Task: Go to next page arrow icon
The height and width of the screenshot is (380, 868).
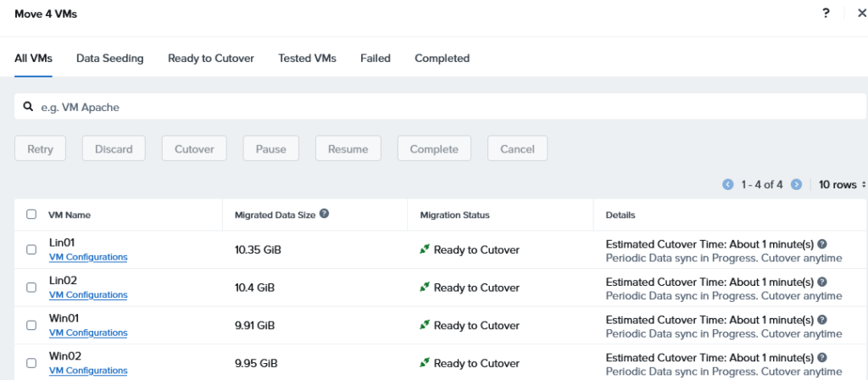Action: pyautogui.click(x=796, y=184)
